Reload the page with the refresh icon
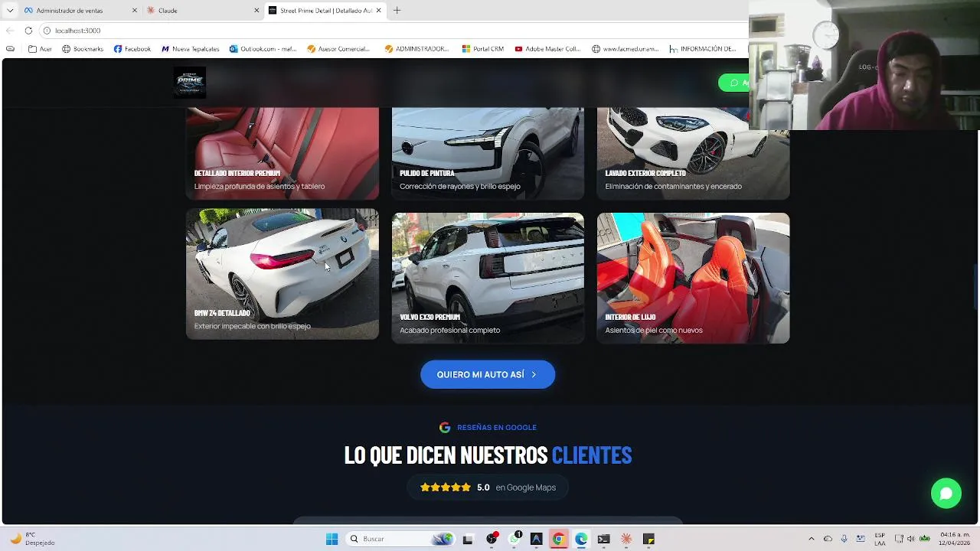Image resolution: width=980 pixels, height=551 pixels. click(28, 31)
